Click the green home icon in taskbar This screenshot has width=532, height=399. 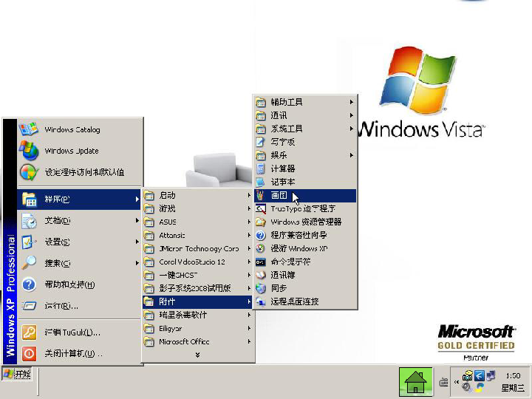click(x=415, y=382)
